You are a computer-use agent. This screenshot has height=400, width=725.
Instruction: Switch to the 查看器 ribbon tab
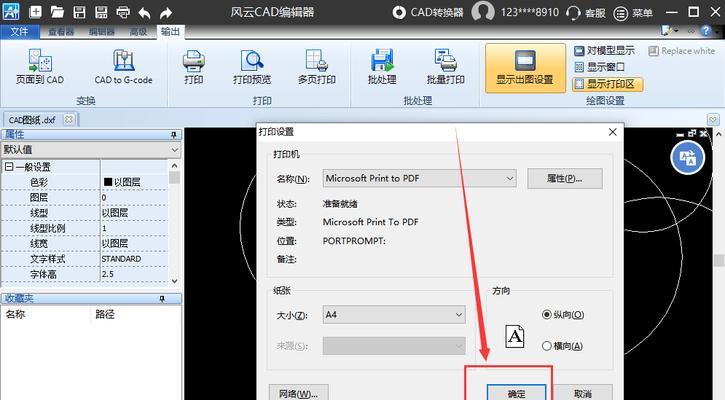pos(61,31)
